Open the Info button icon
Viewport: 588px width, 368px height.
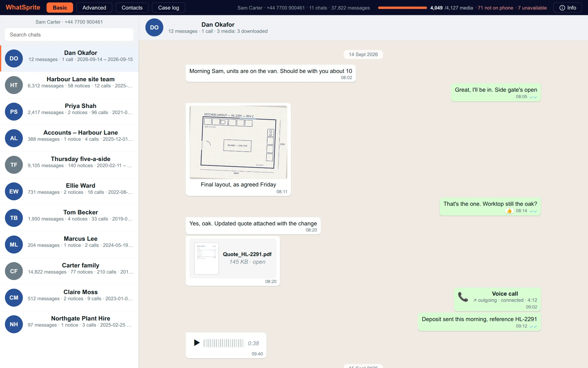pyautogui.click(x=562, y=8)
